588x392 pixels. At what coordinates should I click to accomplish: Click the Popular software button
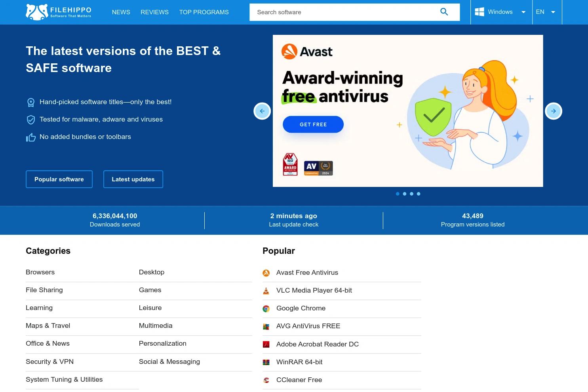point(59,179)
